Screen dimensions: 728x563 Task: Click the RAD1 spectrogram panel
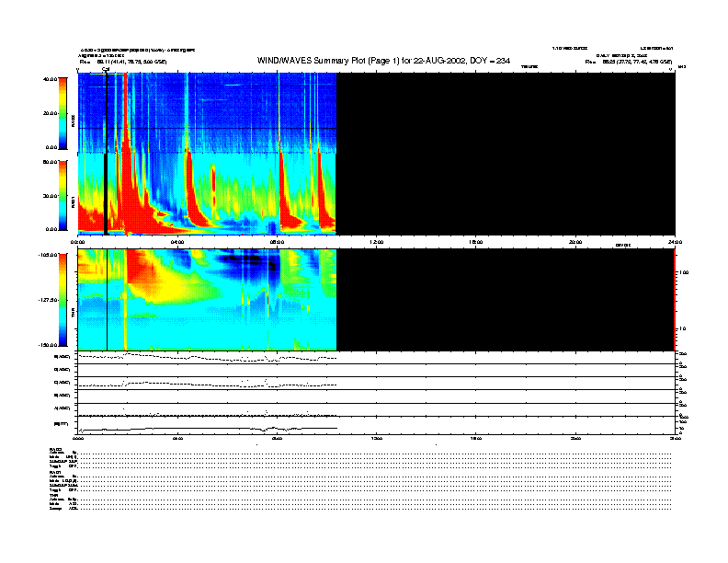coord(377,194)
